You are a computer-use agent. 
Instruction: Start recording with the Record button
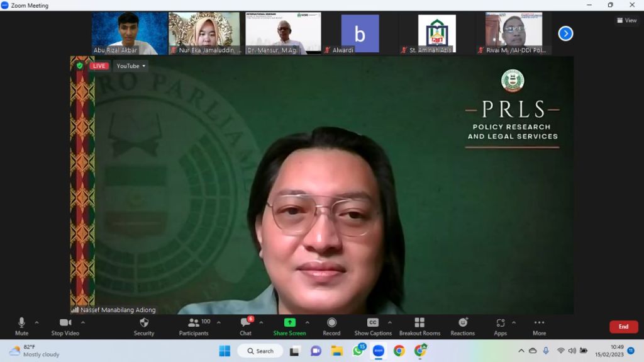[331, 323]
